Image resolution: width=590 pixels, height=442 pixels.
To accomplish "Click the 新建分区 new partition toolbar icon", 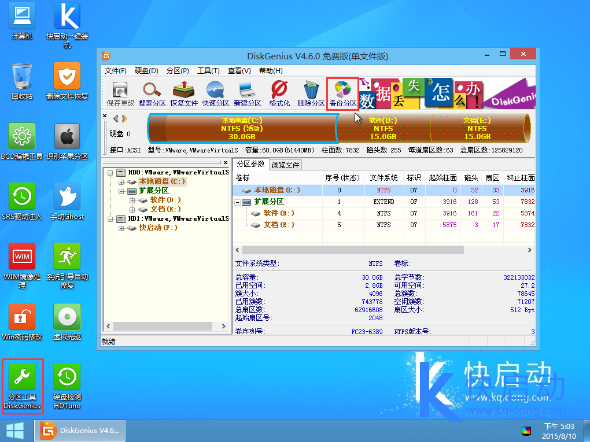I will [247, 94].
